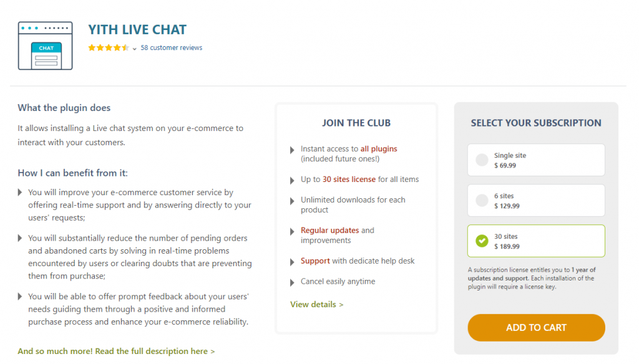Click arrow bullet beside 'Unlimited downloads'
This screenshot has width=639, height=364.
[293, 201]
